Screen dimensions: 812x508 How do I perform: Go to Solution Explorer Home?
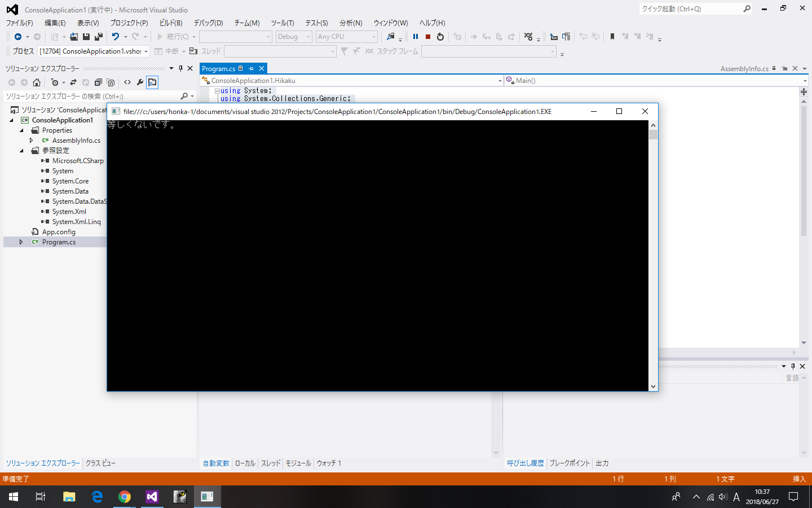click(37, 82)
